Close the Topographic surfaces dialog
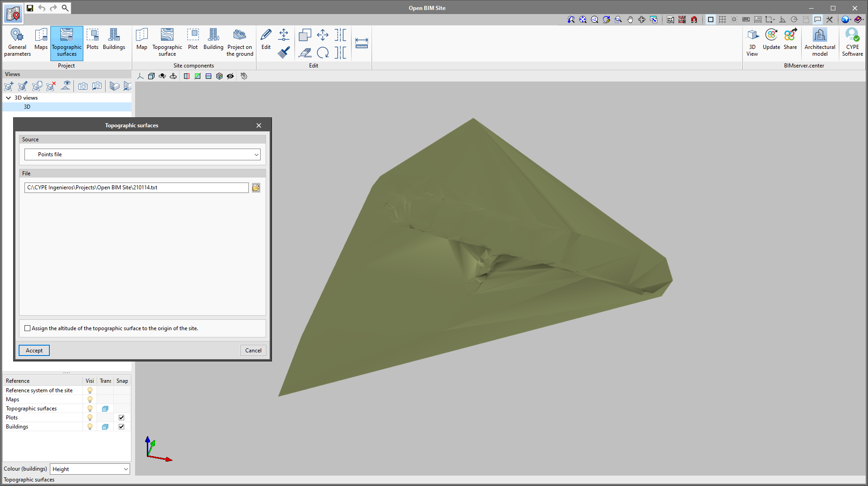The image size is (868, 486). tap(259, 125)
